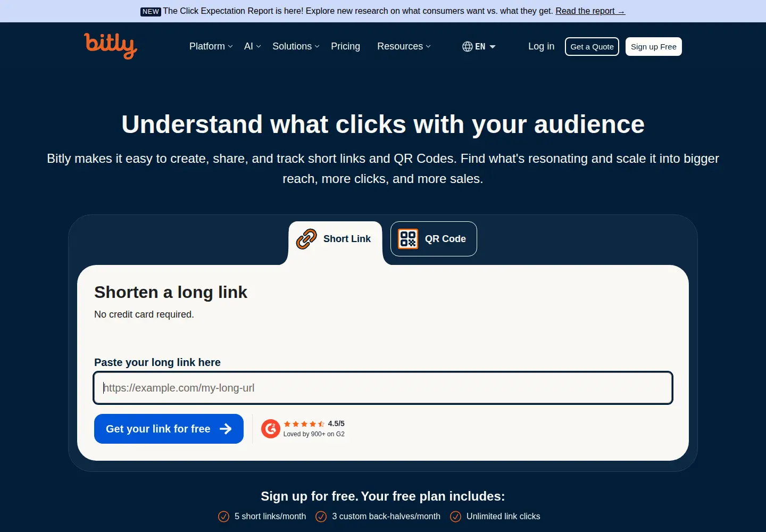766x532 pixels.
Task: Click the Bitly logo
Action: (111, 46)
